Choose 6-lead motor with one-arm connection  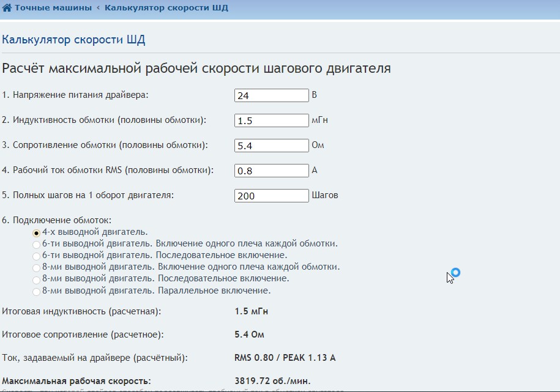click(37, 245)
